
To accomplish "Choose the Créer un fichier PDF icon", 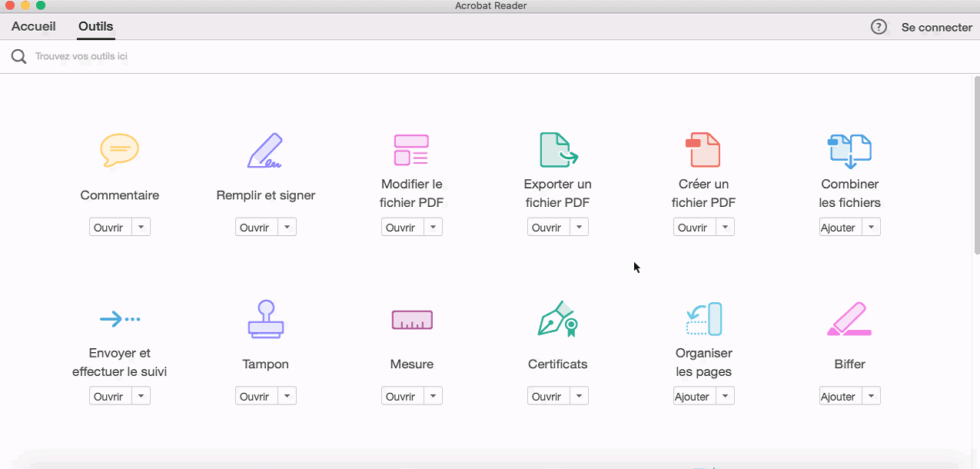I will 703,150.
